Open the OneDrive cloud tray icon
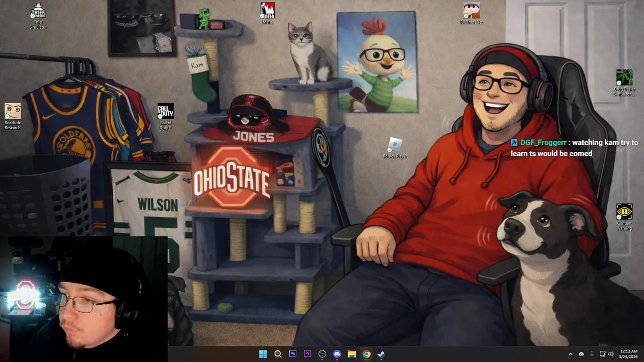The width and height of the screenshot is (644, 362). tap(581, 354)
